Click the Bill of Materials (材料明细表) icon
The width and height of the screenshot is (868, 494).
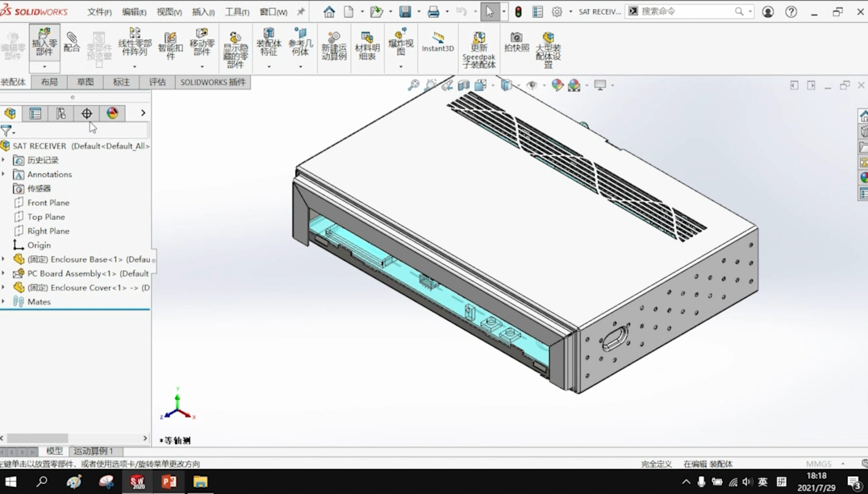[x=367, y=46]
